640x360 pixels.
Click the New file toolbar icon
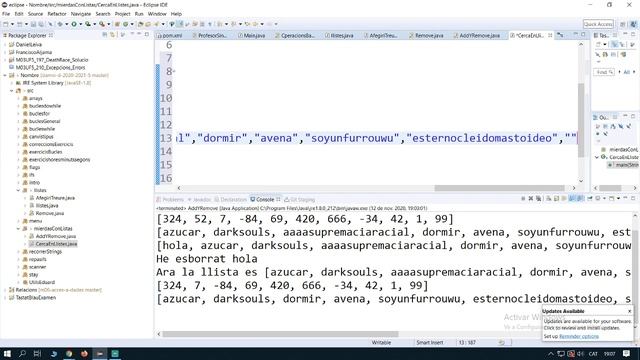[5, 24]
